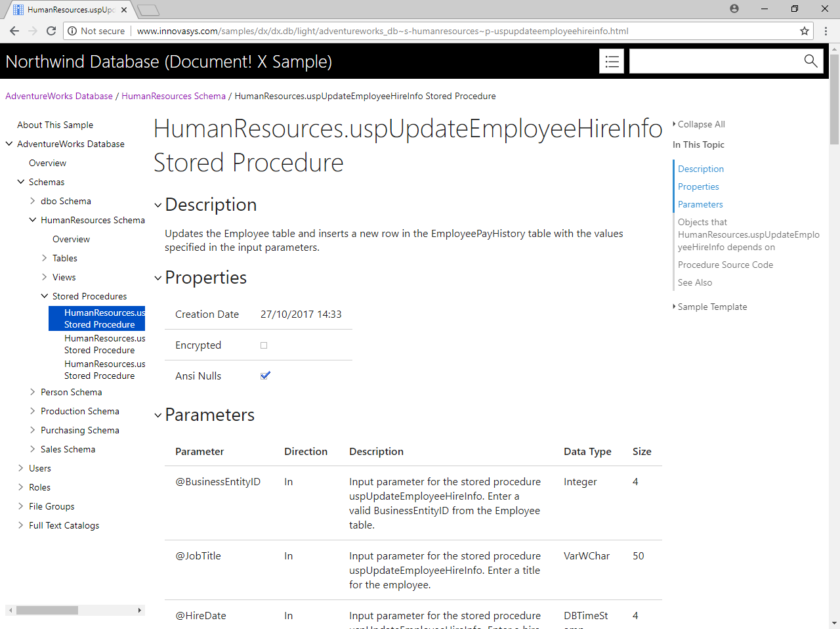The height and width of the screenshot is (629, 840).
Task: Expand the Full Text Catalogs node
Action: (x=21, y=525)
